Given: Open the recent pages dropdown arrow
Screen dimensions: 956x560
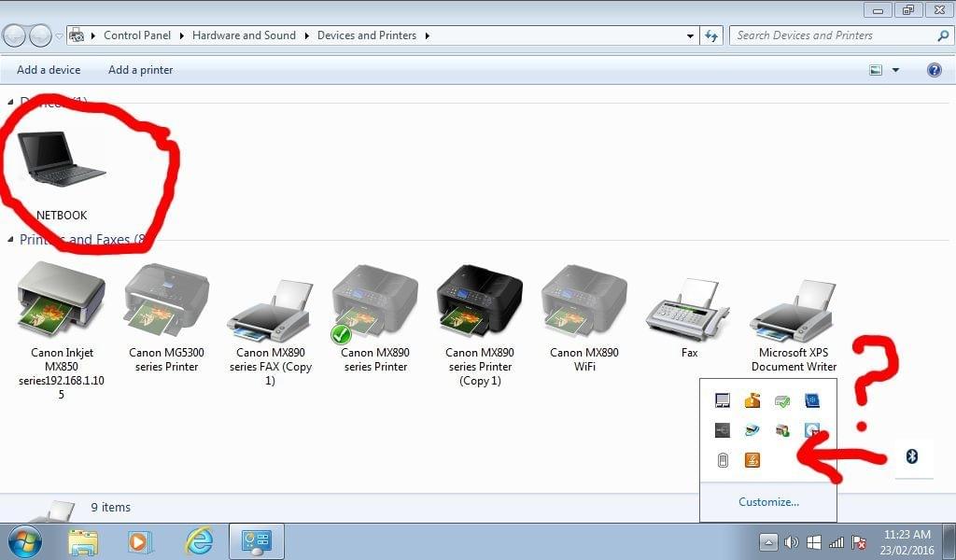Looking at the screenshot, I should pyautogui.click(x=59, y=36).
